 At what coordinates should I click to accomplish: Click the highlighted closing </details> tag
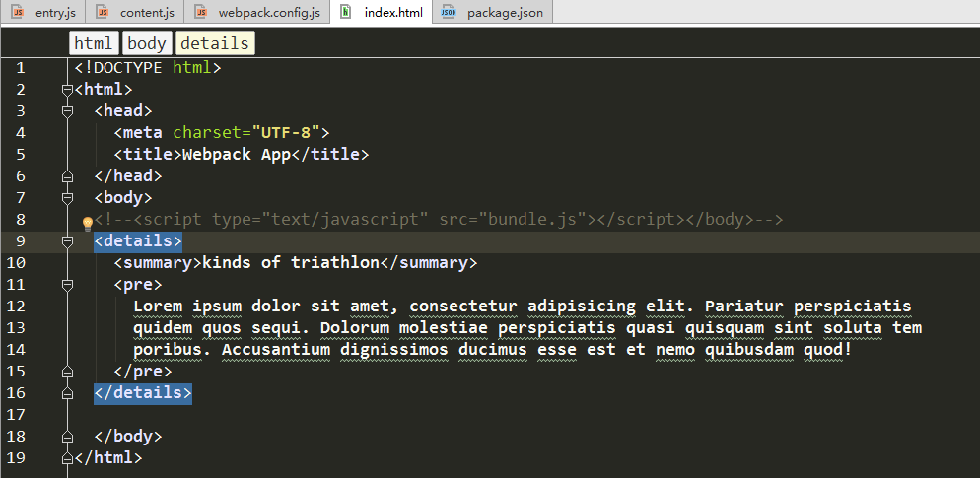pos(143,393)
